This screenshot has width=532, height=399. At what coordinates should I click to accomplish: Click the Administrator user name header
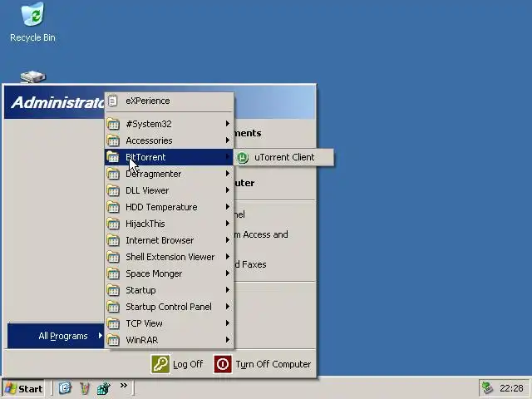click(57, 102)
